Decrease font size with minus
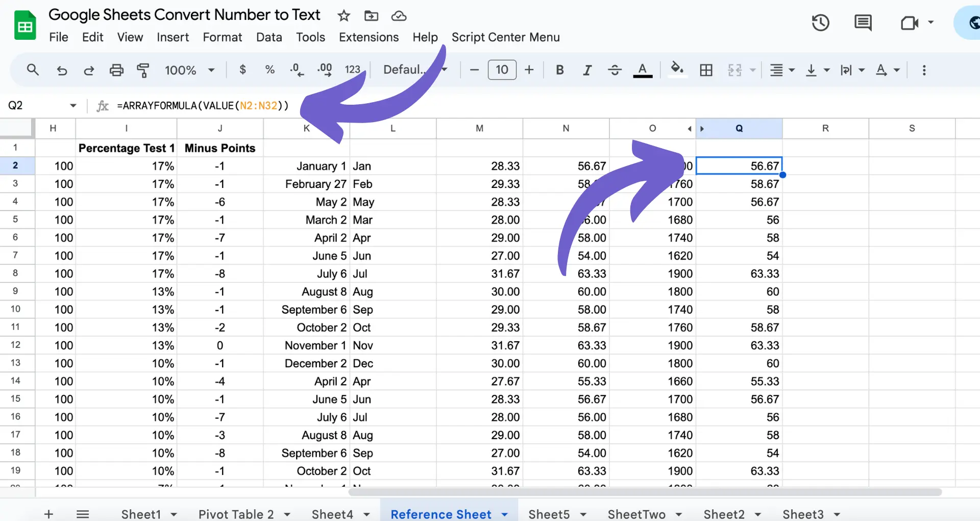Image resolution: width=980 pixels, height=521 pixels. pos(474,69)
